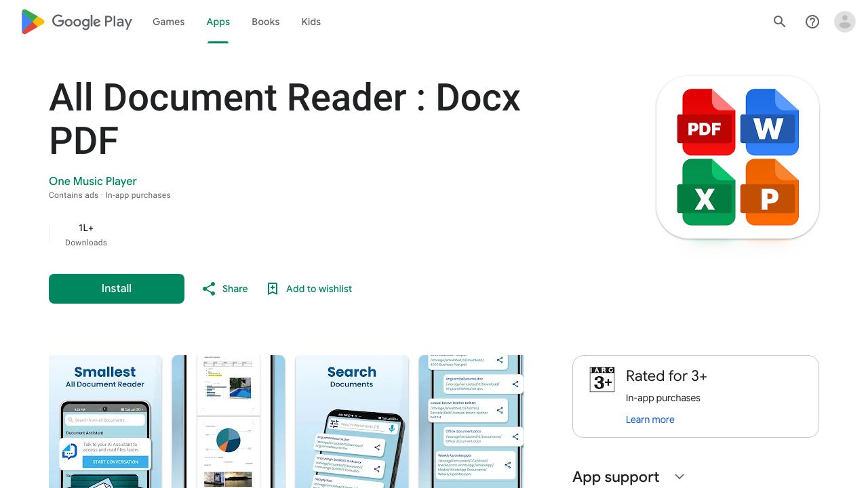The width and height of the screenshot is (868, 488).
Task: Follow the Learn more rating link
Action: 650,420
